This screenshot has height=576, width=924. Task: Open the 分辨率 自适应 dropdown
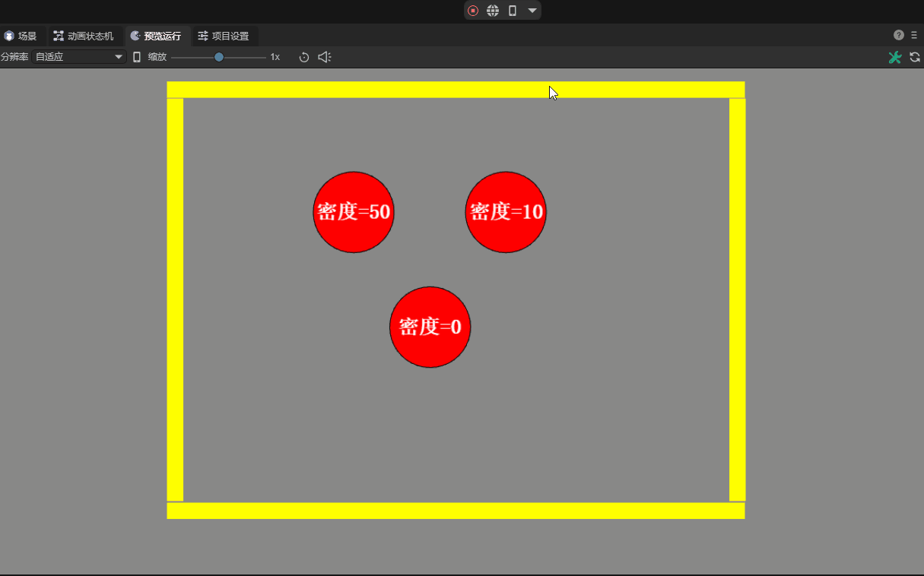pos(79,57)
